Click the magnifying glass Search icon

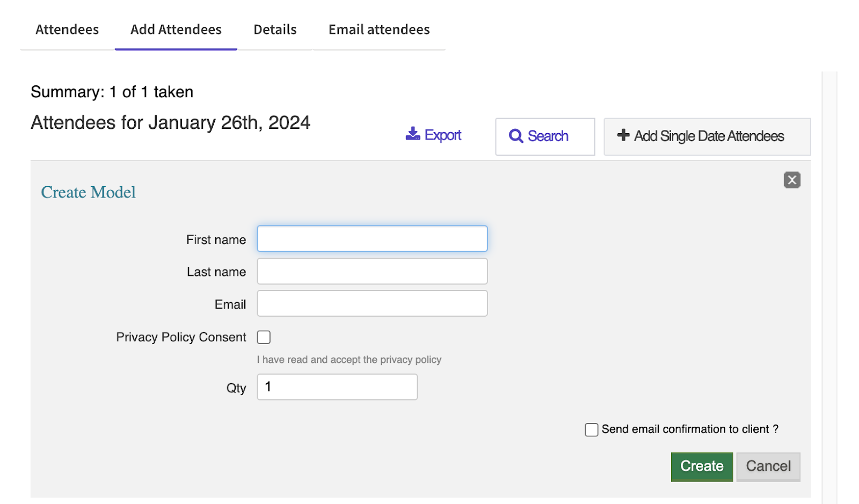(x=516, y=136)
